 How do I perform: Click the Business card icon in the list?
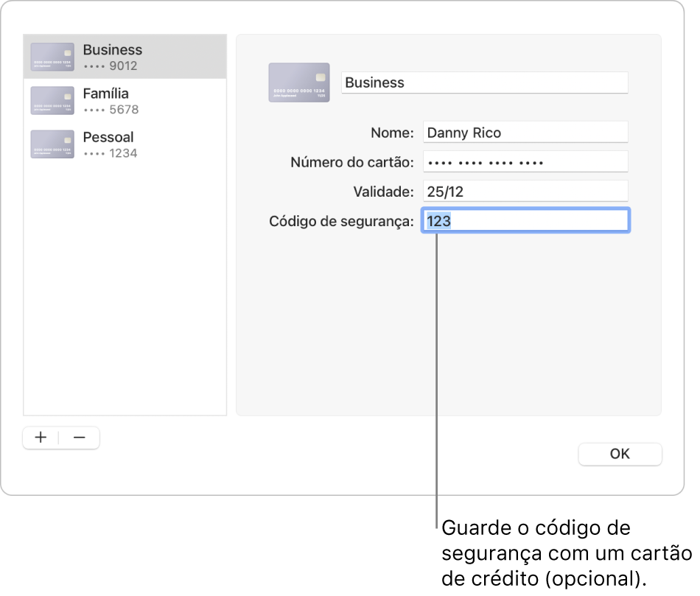pyautogui.click(x=52, y=57)
